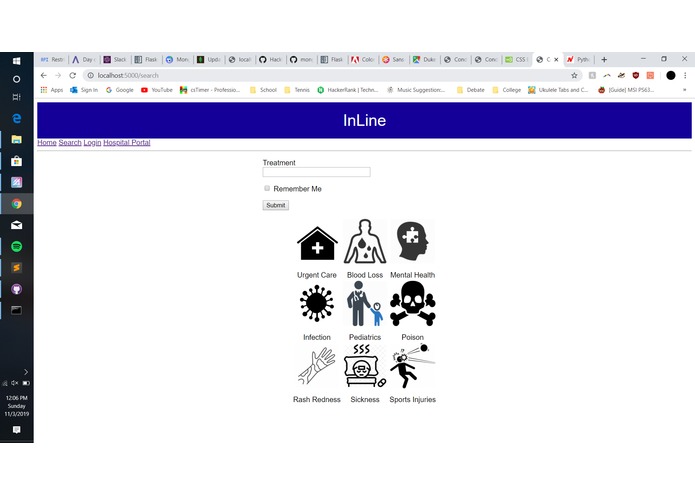The width and height of the screenshot is (695, 494).
Task: Open File Explorer from the taskbar
Action: pyautogui.click(x=16, y=140)
